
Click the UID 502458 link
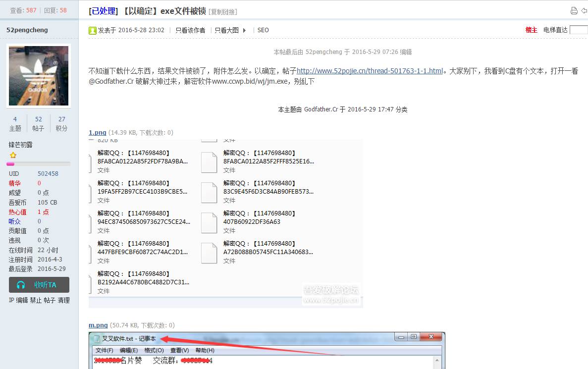click(48, 174)
